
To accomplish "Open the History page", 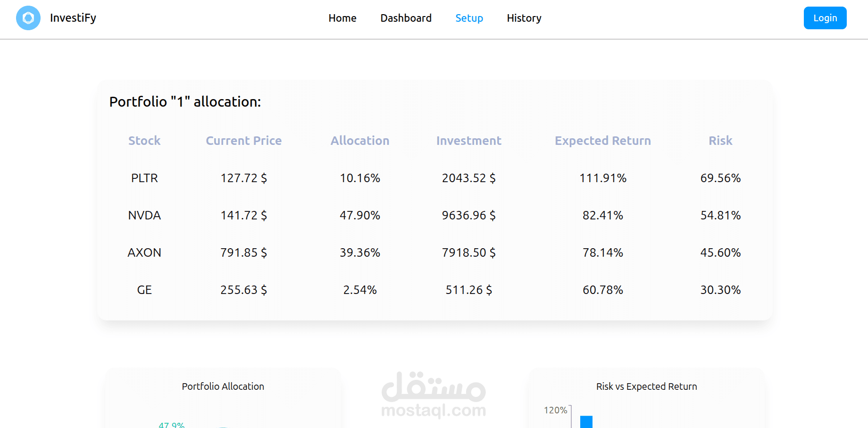I will pos(524,18).
